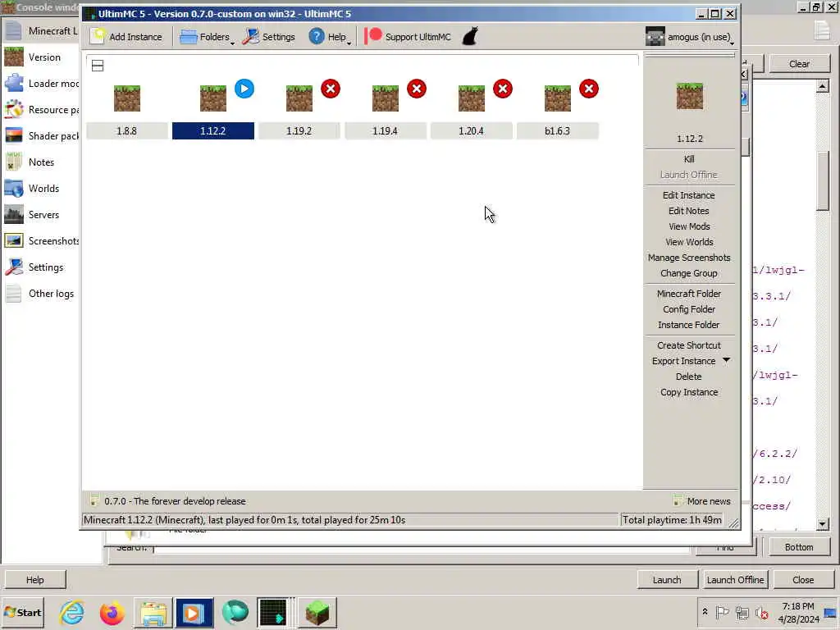Viewport: 840px width, 630px height.
Task: Open UltimMC Settings from toolbar
Action: pyautogui.click(x=268, y=36)
